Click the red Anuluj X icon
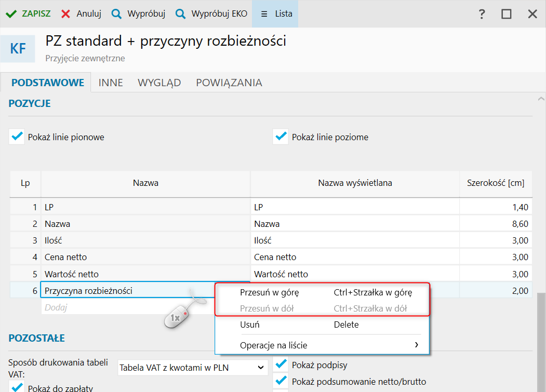The height and width of the screenshot is (392, 546). tap(65, 14)
